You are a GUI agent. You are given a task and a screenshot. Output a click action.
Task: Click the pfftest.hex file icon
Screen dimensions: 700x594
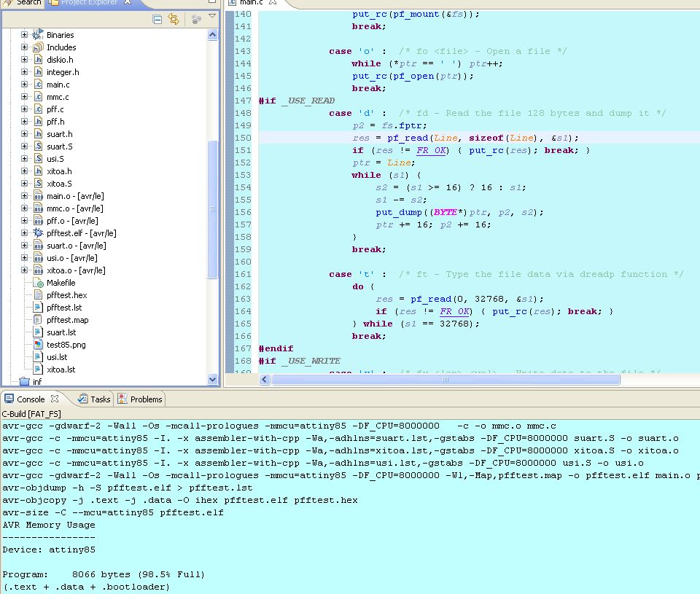pos(39,295)
